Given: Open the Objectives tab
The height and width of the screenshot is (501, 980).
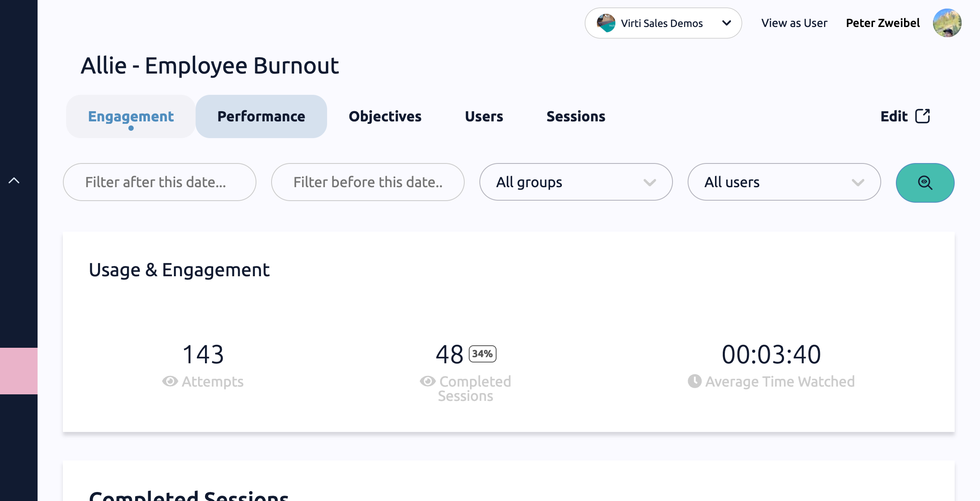Looking at the screenshot, I should pos(385,116).
